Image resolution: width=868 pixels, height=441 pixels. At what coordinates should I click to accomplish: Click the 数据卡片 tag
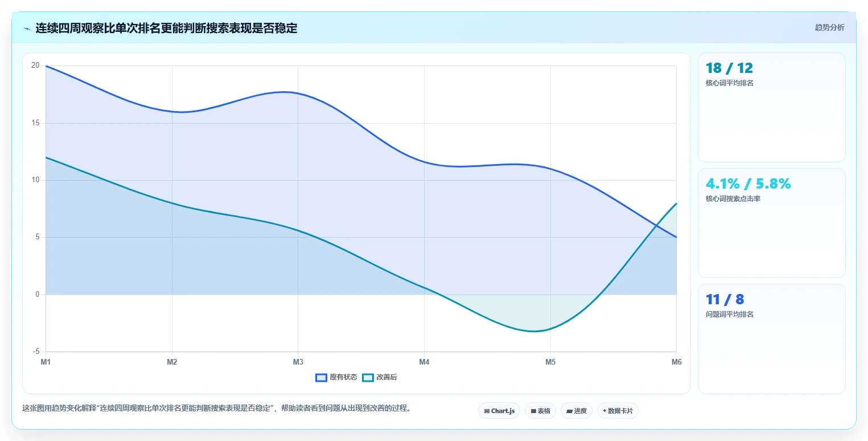coord(618,411)
